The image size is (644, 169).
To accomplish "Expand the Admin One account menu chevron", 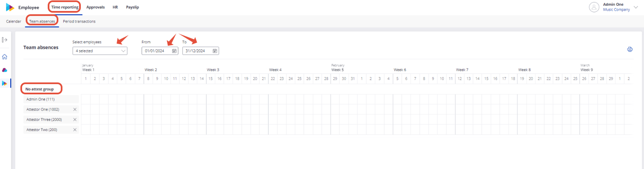I will pyautogui.click(x=636, y=7).
